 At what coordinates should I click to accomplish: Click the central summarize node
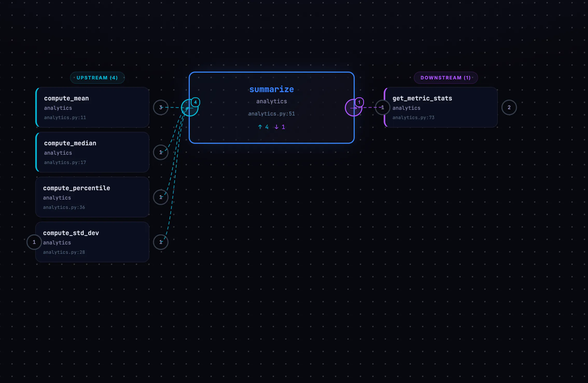pyautogui.click(x=272, y=108)
